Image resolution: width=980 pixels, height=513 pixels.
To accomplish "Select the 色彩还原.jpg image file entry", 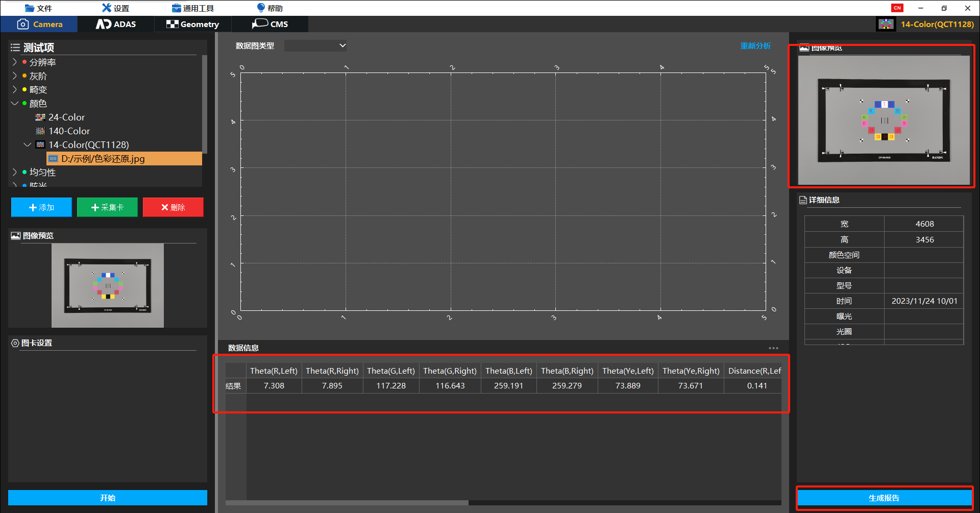I will point(103,159).
